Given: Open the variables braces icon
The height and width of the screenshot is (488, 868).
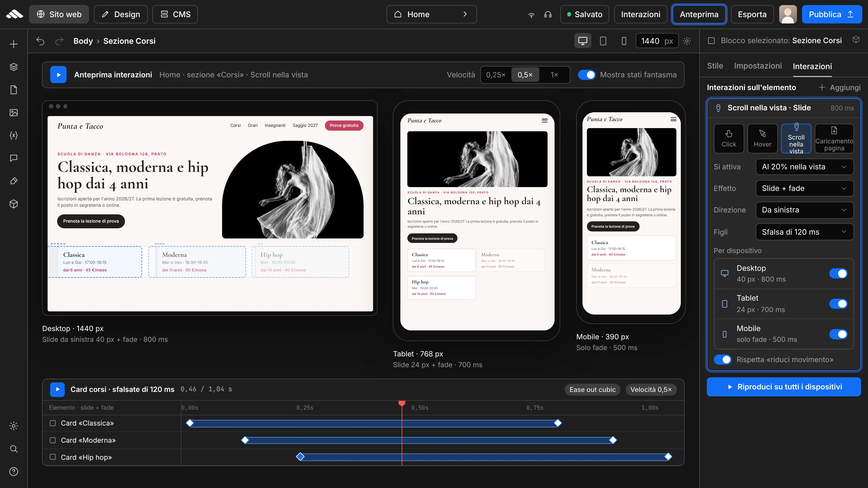Looking at the screenshot, I should point(13,135).
